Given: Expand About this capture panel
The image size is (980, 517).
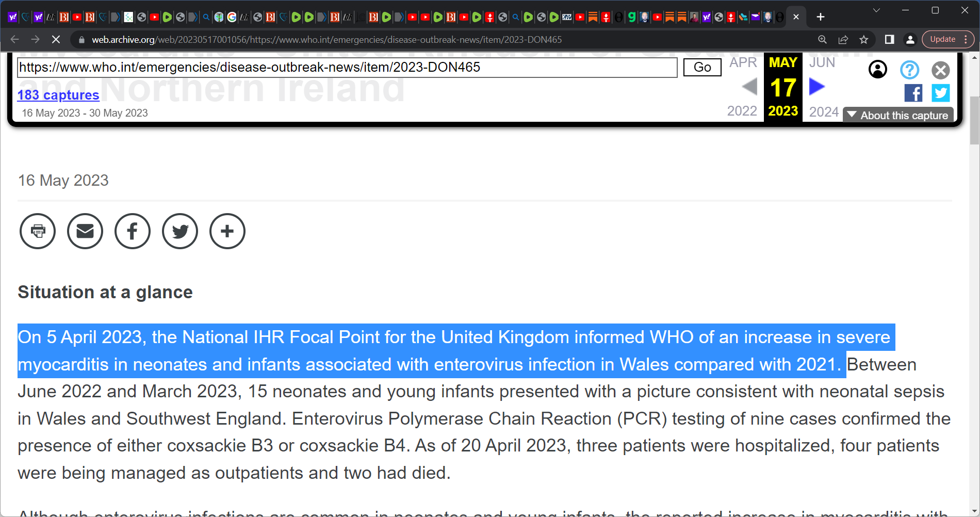Looking at the screenshot, I should pos(898,115).
